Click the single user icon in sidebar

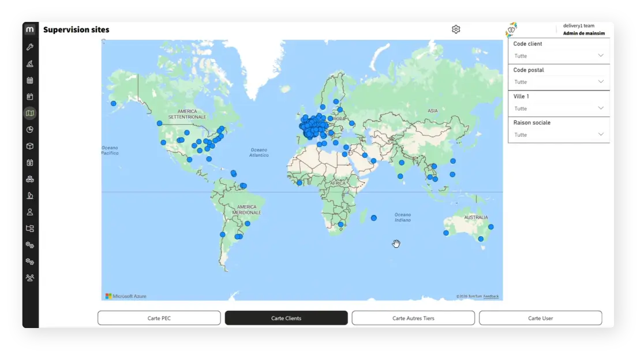pyautogui.click(x=30, y=212)
